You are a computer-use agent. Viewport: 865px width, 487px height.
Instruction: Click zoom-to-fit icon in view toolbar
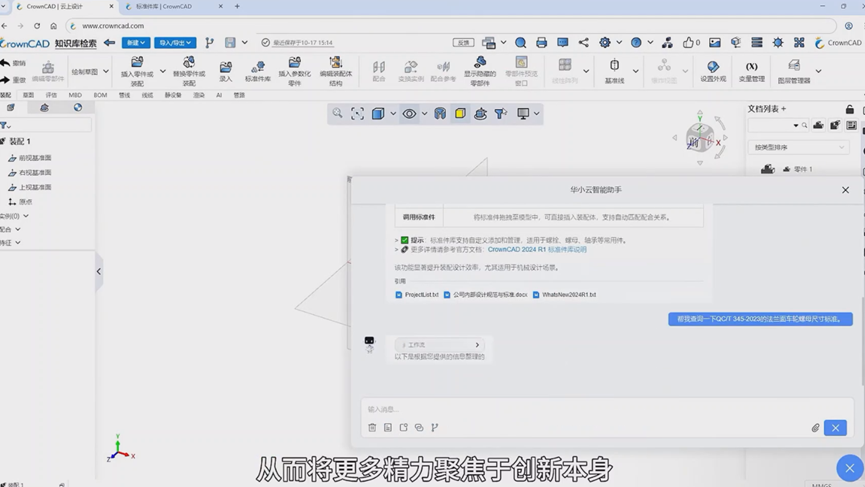click(x=357, y=114)
